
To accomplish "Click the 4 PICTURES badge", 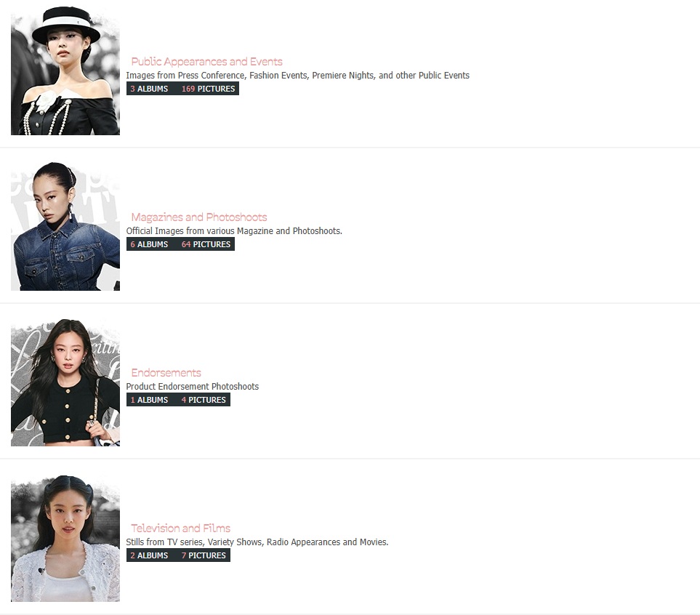I will click(x=204, y=400).
